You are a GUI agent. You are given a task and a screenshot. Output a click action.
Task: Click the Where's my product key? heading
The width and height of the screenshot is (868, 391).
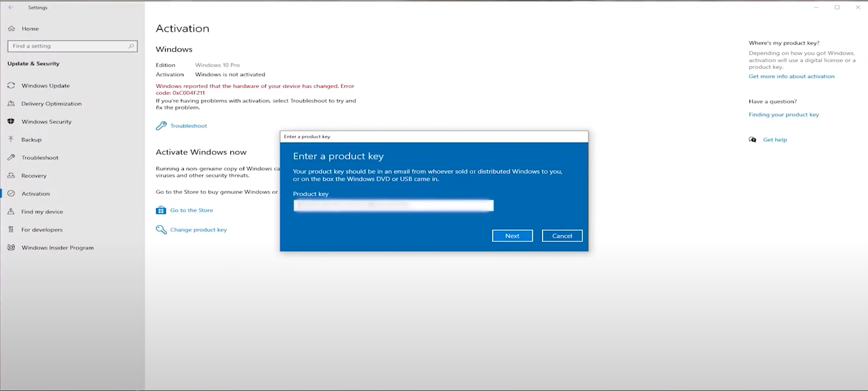coord(784,43)
